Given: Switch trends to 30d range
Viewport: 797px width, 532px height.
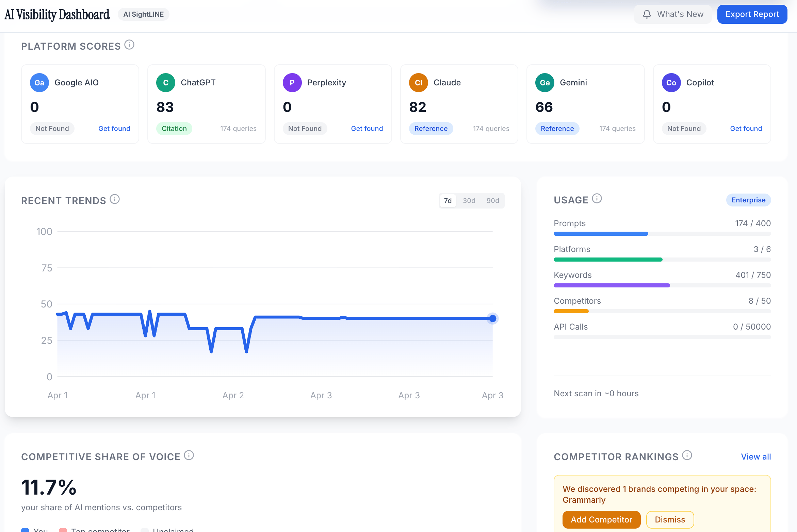Looking at the screenshot, I should coord(469,201).
